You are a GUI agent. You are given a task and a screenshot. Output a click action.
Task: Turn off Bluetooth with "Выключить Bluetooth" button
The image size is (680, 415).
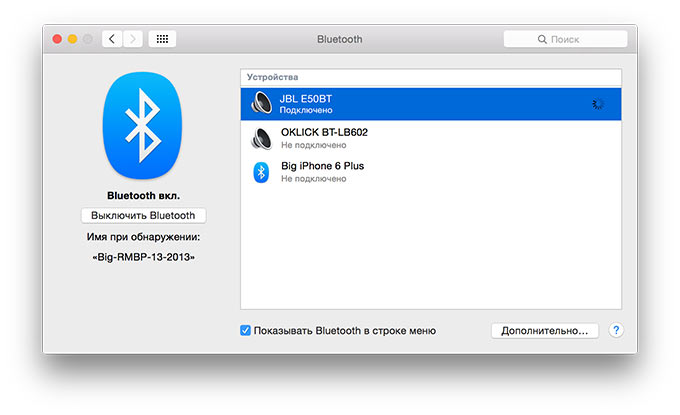click(x=144, y=216)
